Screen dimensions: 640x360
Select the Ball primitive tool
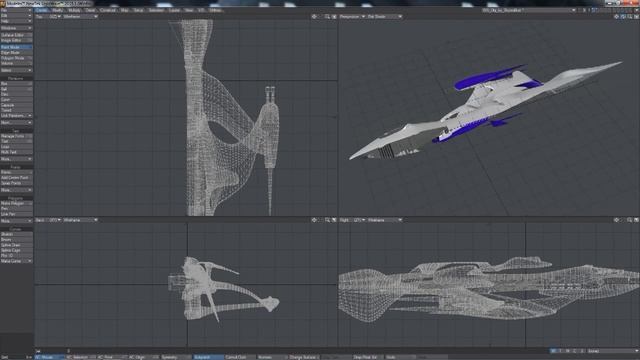click(x=16, y=89)
